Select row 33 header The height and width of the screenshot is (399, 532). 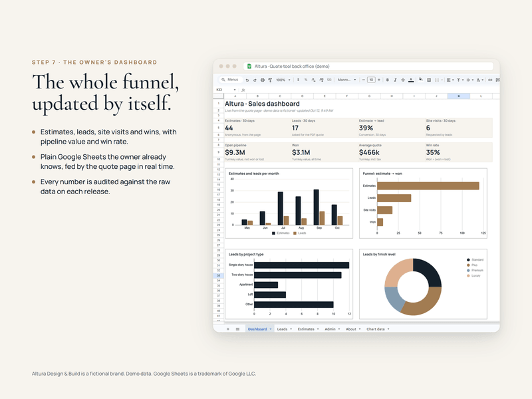pos(219,275)
